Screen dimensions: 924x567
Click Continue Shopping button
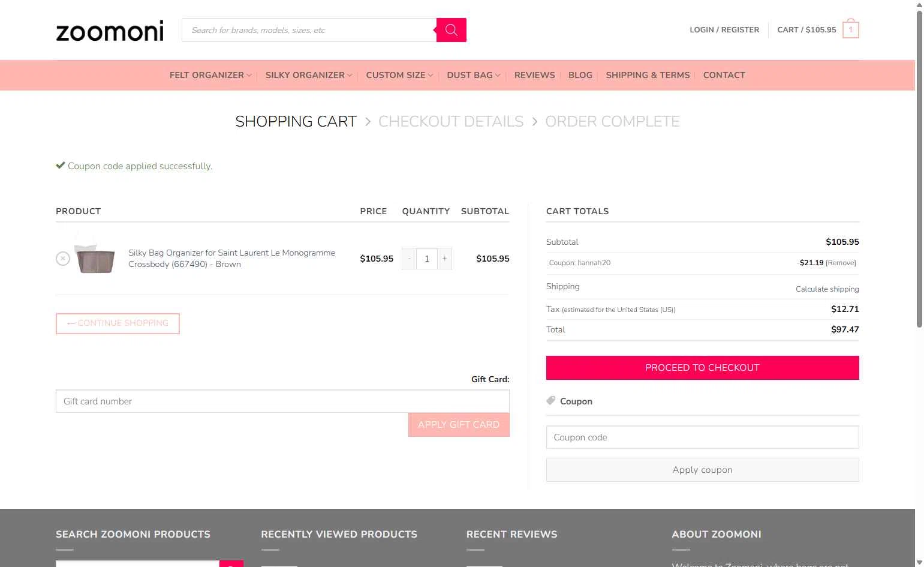[x=118, y=323]
